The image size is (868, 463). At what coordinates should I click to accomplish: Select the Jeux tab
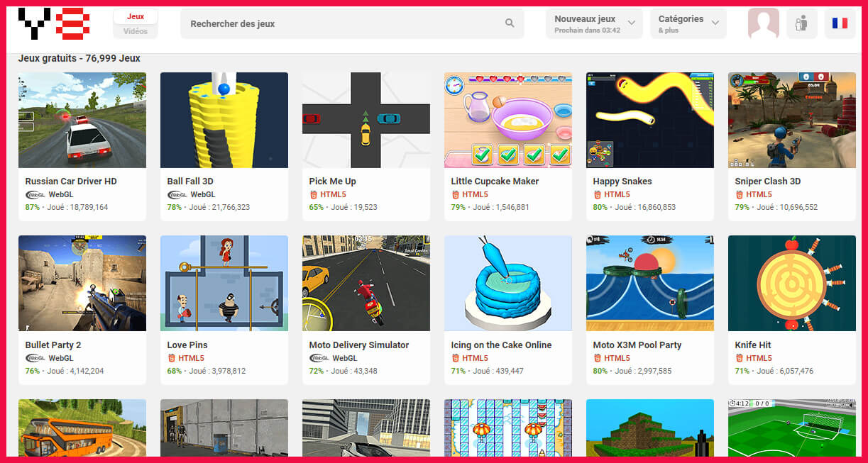(136, 16)
